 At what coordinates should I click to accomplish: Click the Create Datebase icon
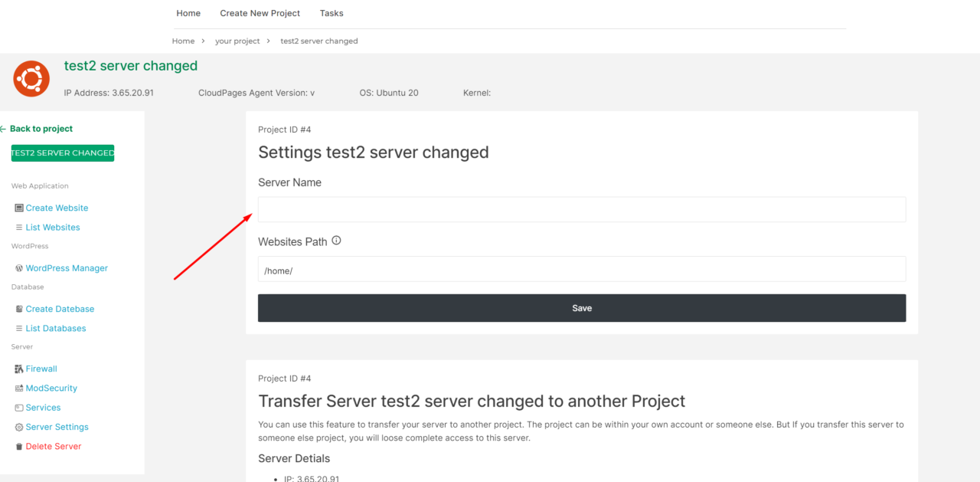point(19,308)
